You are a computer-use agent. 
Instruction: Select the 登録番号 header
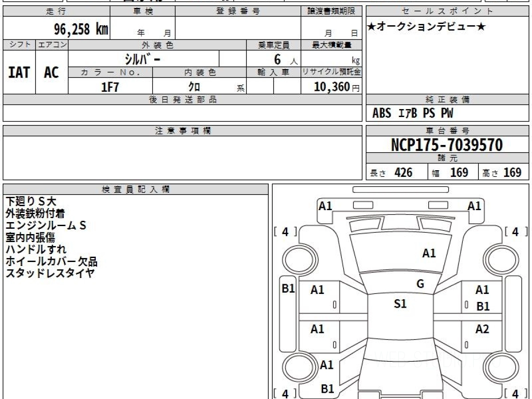click(x=238, y=12)
